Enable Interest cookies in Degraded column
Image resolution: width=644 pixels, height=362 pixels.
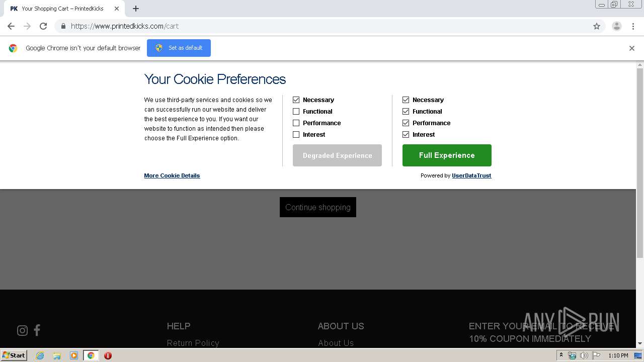[x=296, y=134]
